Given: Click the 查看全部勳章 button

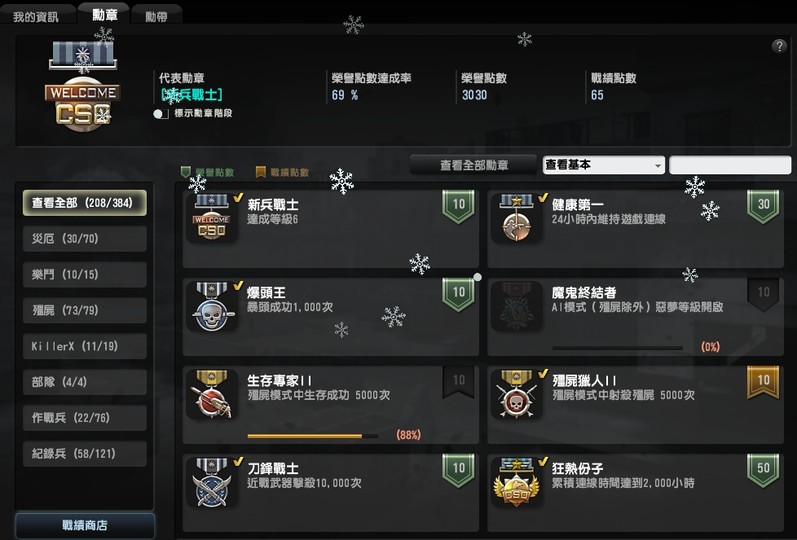Looking at the screenshot, I should [474, 165].
